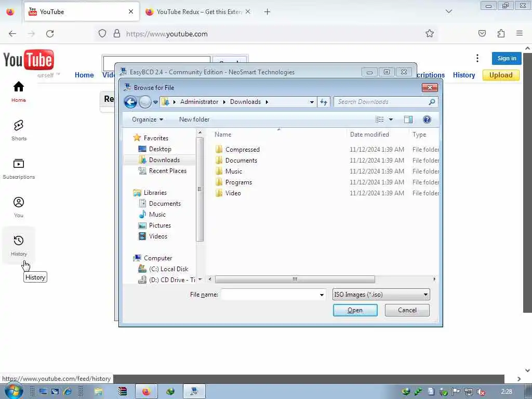Viewport: 532px width, 399px height.
Task: Click the volume tray icon
Action: [x=481, y=392]
